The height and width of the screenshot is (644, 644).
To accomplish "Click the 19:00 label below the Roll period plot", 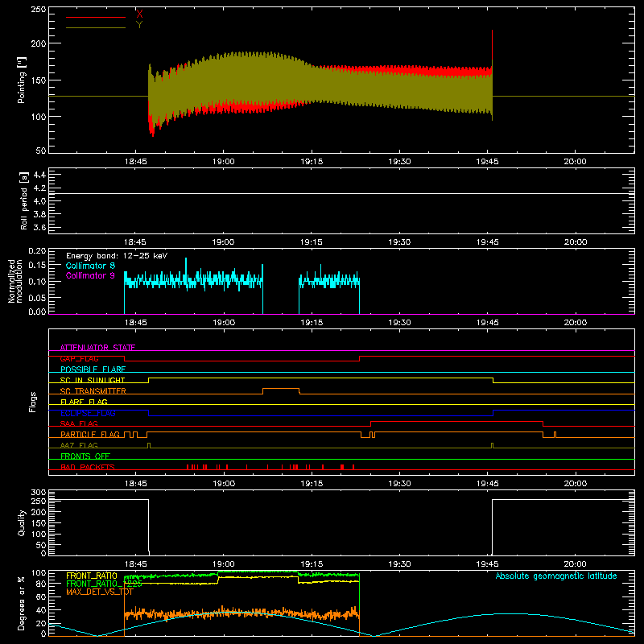I will coord(224,242).
